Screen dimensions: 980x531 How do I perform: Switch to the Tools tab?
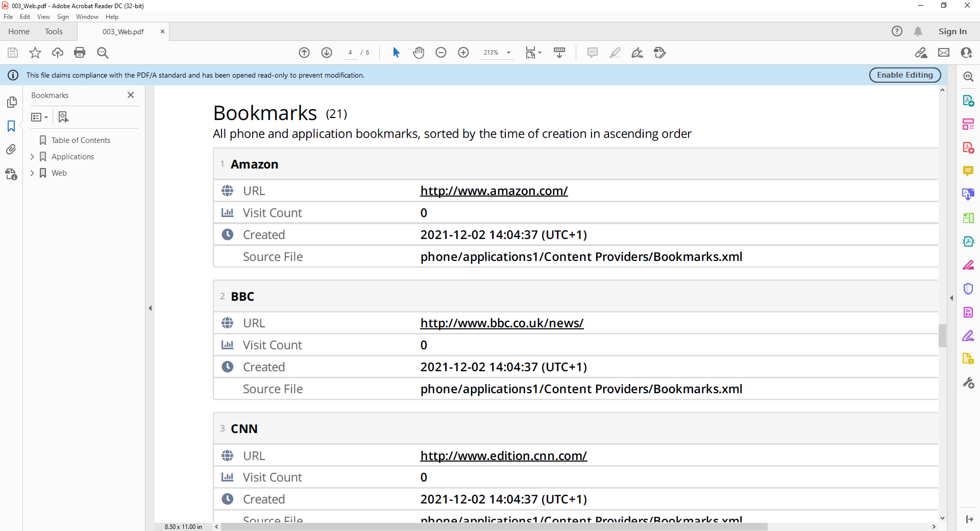[54, 32]
